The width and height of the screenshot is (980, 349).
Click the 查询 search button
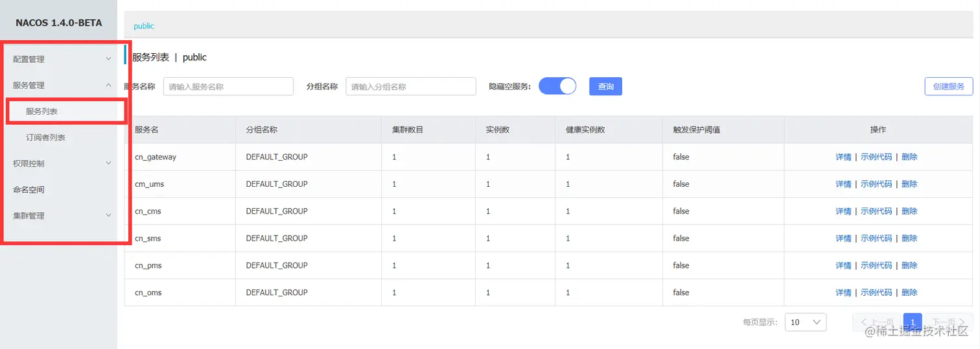[x=605, y=86]
